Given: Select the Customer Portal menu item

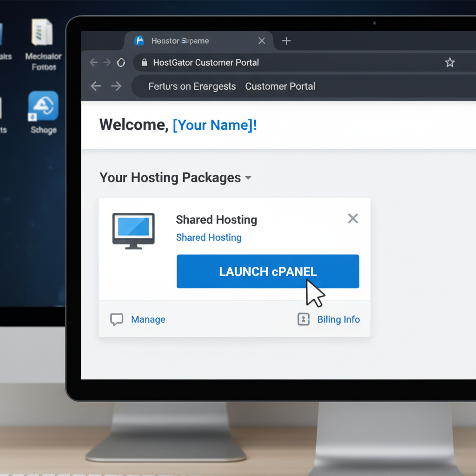Looking at the screenshot, I should tap(280, 86).
